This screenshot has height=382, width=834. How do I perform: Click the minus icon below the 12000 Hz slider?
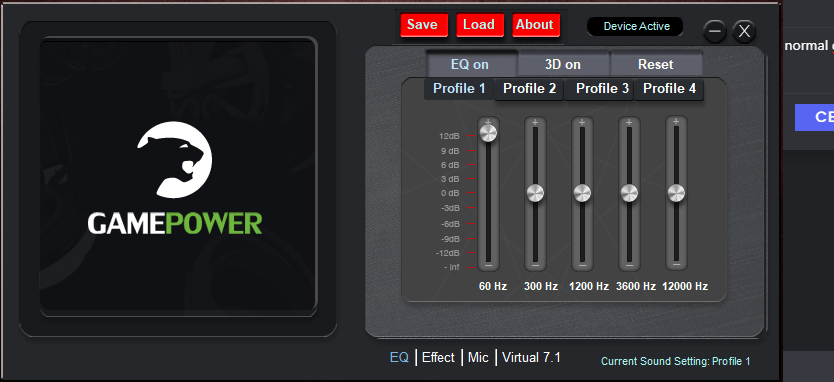coord(677,264)
